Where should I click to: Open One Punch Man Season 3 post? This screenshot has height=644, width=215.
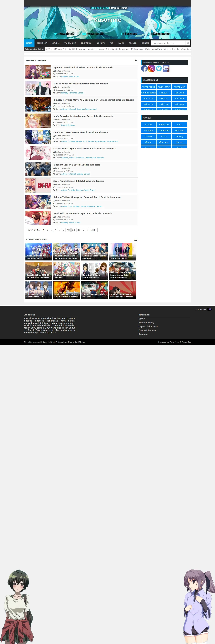click(80, 133)
